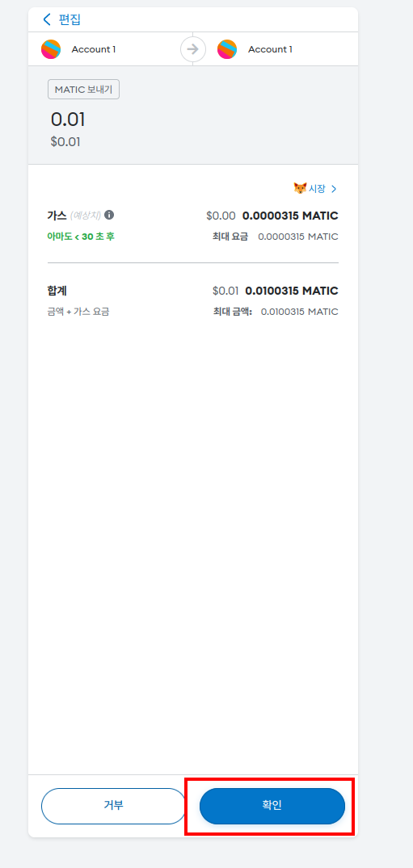Click the info icon beside 가스 (예상치)
This screenshot has height=868, width=413.
(109, 215)
